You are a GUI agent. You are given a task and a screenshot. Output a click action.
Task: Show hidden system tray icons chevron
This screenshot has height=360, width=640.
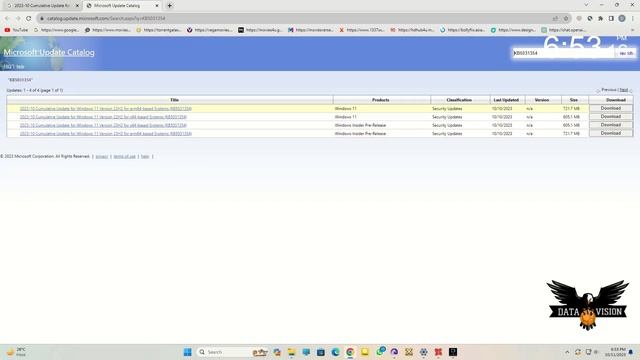[567, 352]
